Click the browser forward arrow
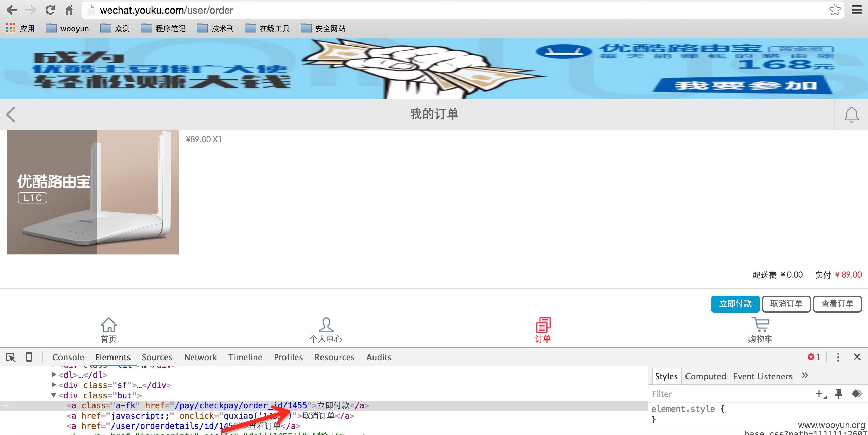The height and width of the screenshot is (435, 868). click(x=31, y=10)
